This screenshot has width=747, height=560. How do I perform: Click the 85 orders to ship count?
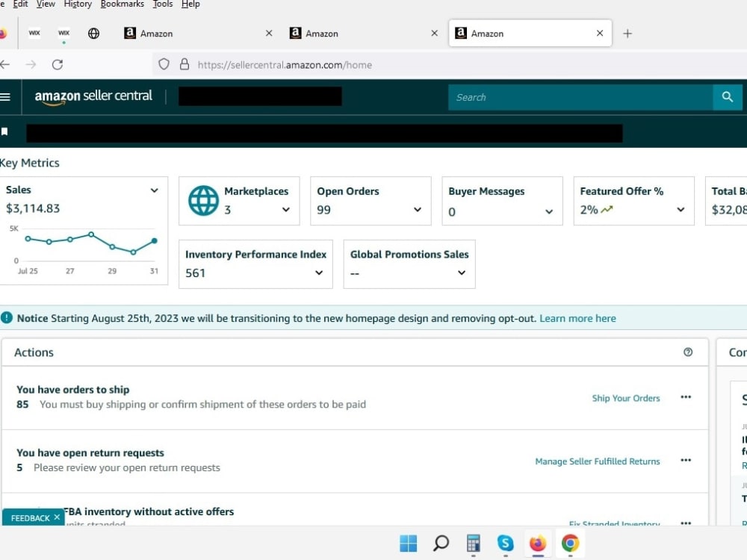(22, 404)
